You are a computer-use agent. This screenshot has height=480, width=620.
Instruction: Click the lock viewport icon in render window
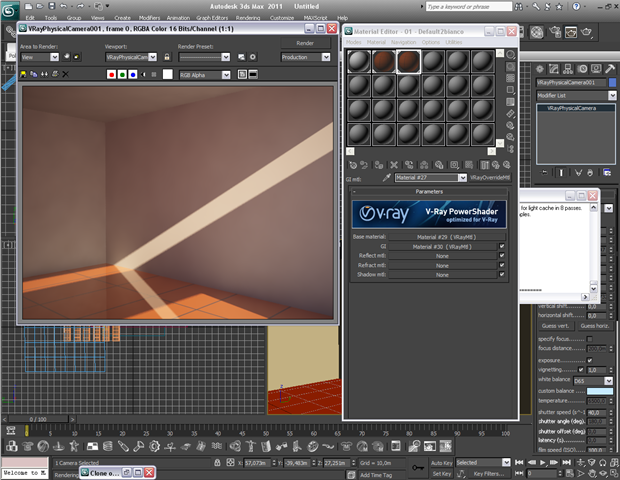click(x=167, y=57)
